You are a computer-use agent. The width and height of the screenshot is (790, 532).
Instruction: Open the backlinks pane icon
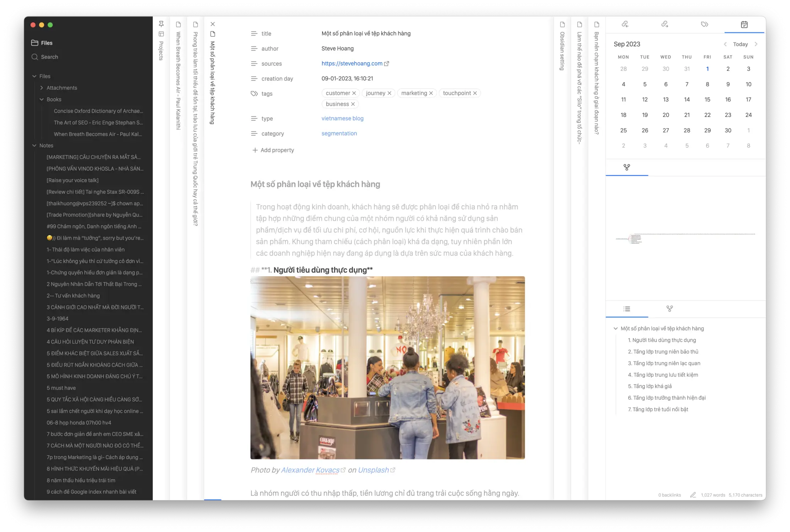pos(625,24)
